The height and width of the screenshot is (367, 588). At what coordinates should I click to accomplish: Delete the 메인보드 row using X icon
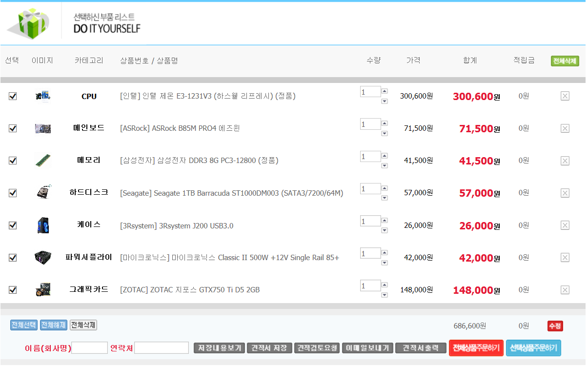pyautogui.click(x=565, y=128)
